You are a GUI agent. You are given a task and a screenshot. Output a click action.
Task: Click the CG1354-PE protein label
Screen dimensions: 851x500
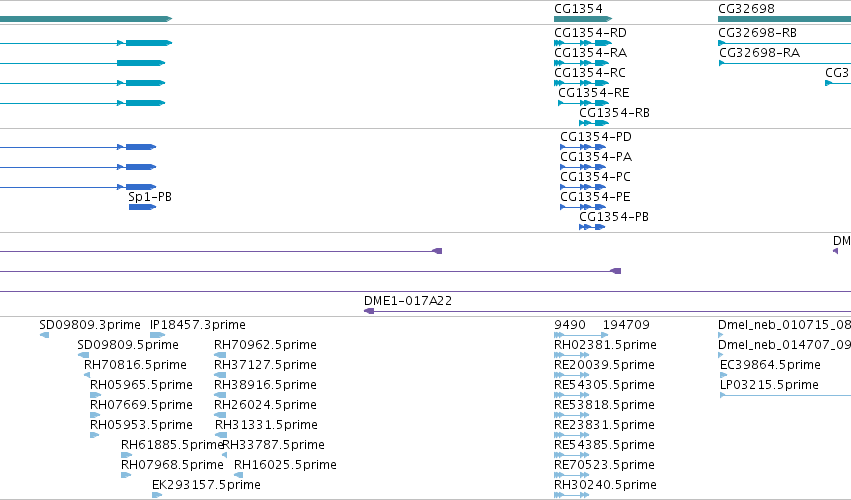[595, 197]
